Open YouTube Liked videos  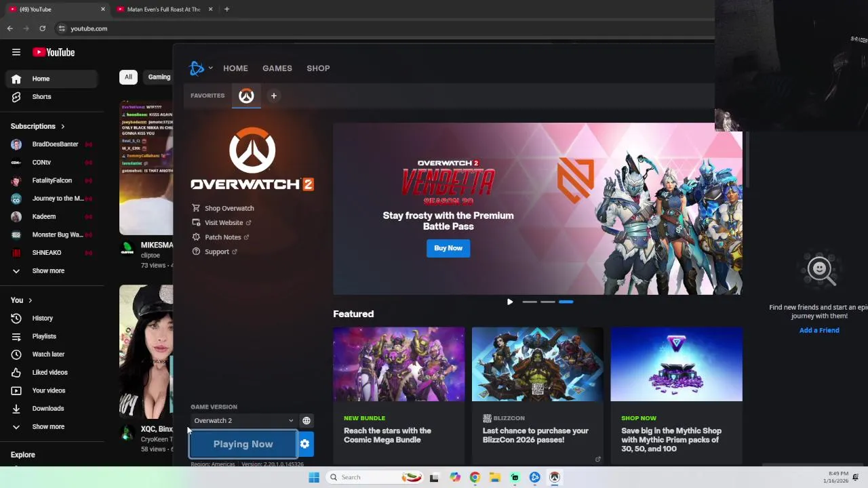pyautogui.click(x=52, y=372)
